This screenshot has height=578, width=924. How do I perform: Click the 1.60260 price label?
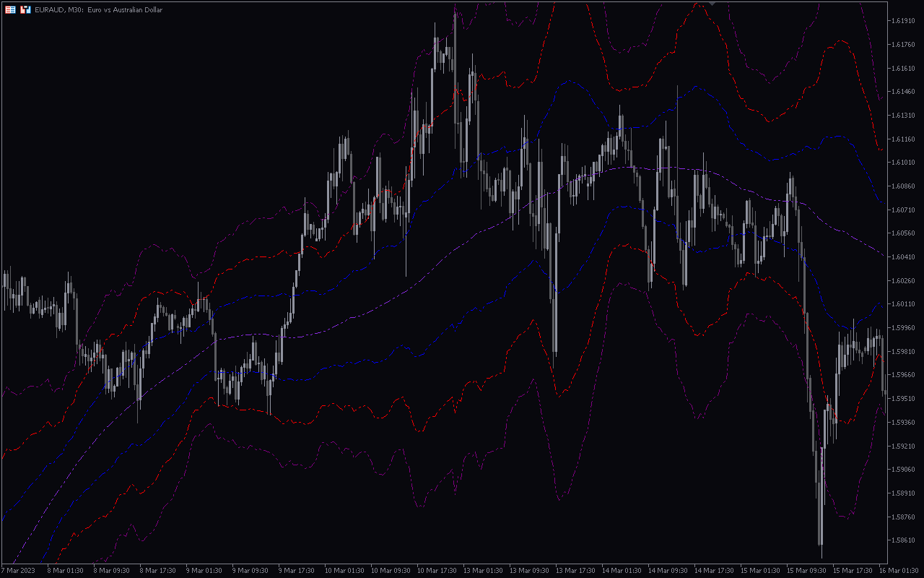tap(904, 281)
